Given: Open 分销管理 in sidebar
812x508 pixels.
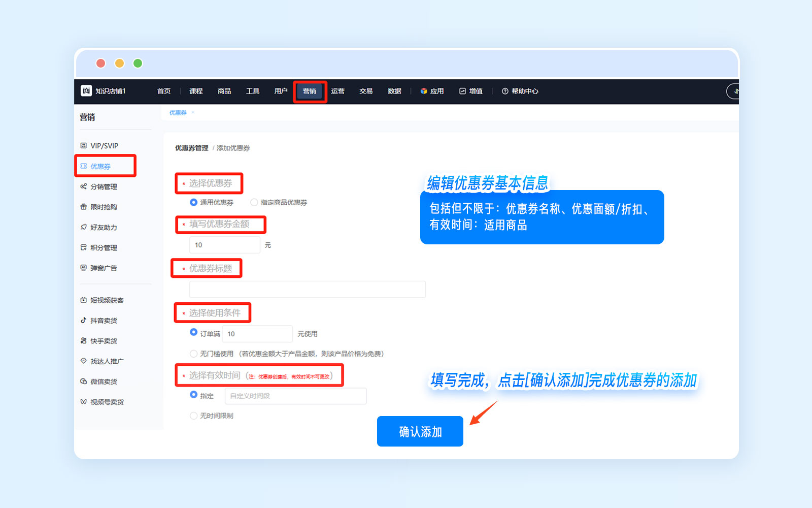Looking at the screenshot, I should click(x=104, y=186).
